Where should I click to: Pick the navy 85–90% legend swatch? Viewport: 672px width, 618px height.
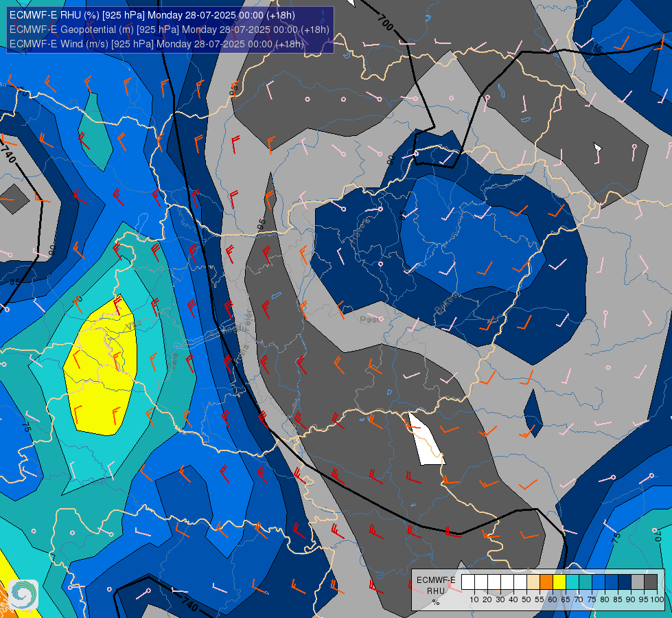tap(625, 582)
